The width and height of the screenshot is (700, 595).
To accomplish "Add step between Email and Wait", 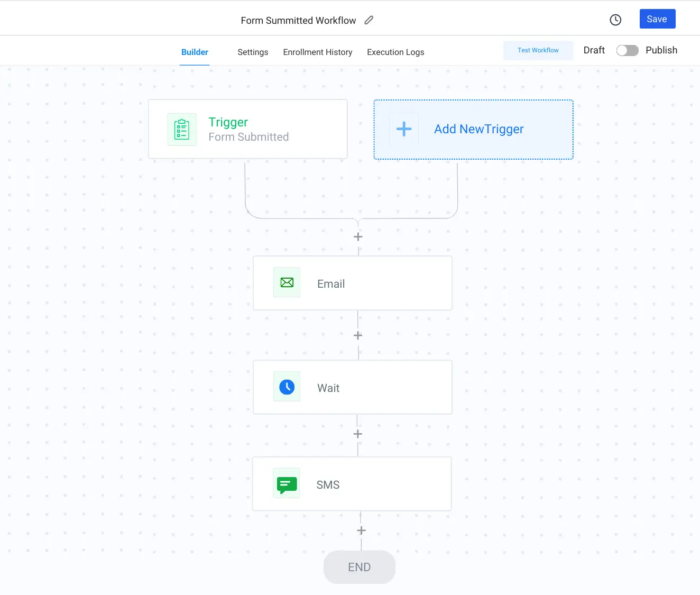I will coord(358,335).
